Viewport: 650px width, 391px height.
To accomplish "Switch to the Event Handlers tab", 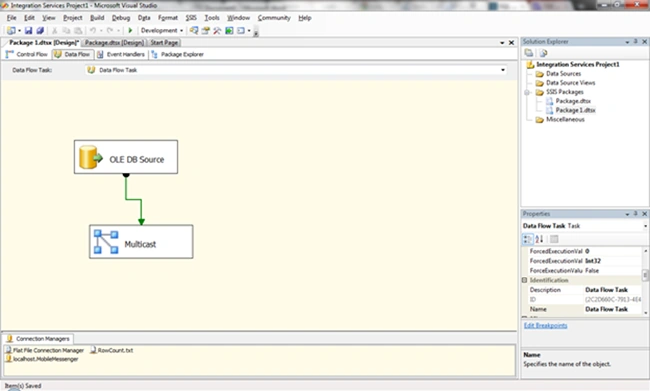I will (x=121, y=54).
